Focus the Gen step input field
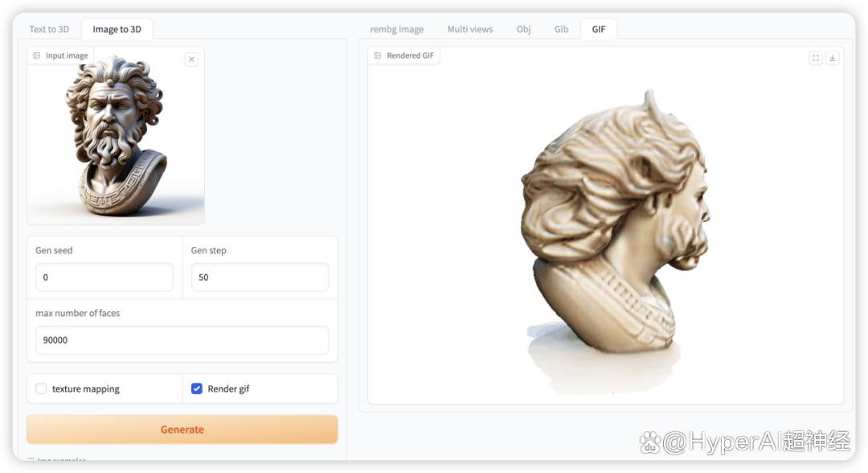Image resolution: width=868 pixels, height=473 pixels. point(260,277)
